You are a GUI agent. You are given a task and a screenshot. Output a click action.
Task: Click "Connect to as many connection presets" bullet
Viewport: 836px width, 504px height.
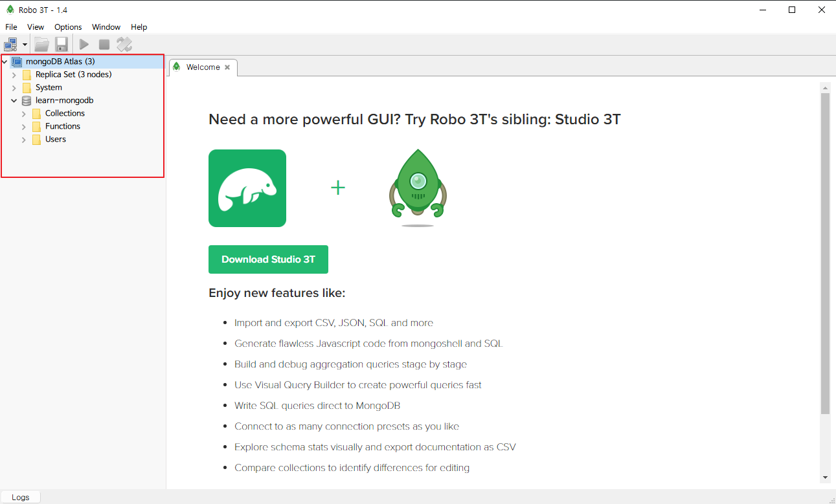pos(346,426)
